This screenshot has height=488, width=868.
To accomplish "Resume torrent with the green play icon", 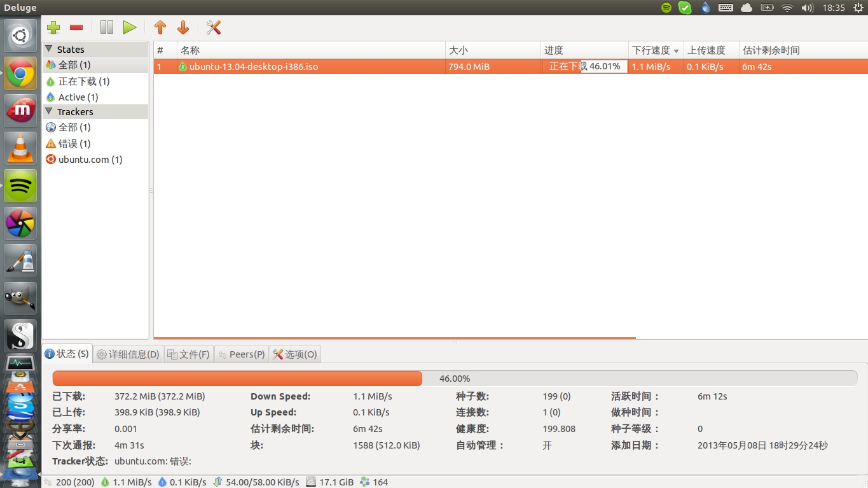I will (x=130, y=27).
